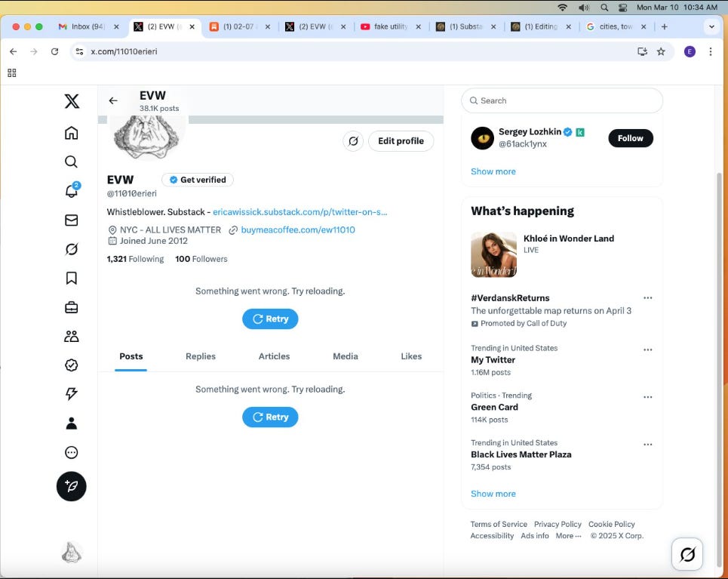The width and height of the screenshot is (728, 579).
Task: Switch to the Media tab
Action: [346, 356]
